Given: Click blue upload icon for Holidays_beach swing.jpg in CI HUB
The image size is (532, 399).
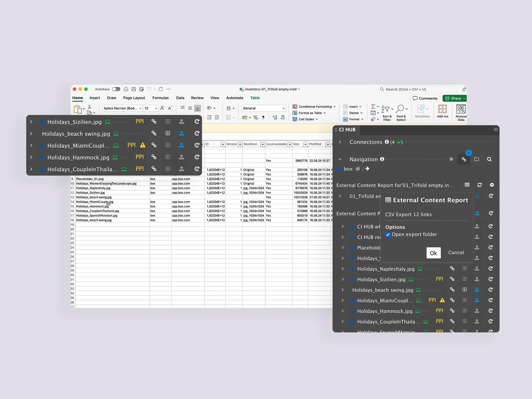Looking at the screenshot, I should (x=477, y=290).
